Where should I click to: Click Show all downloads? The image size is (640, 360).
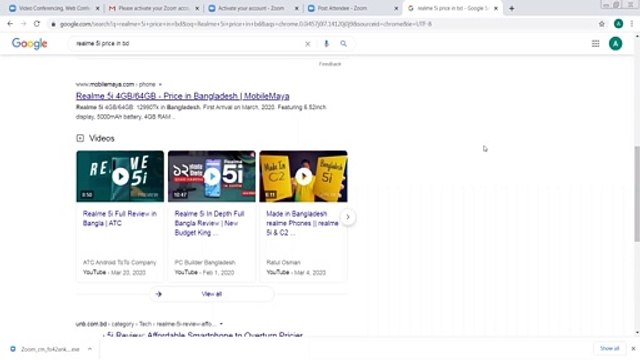coord(609,349)
